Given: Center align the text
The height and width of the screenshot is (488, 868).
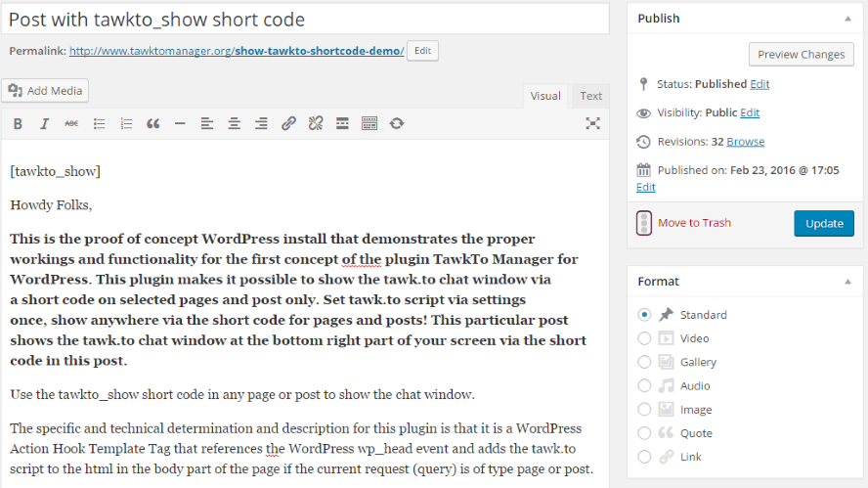Looking at the screenshot, I should click(234, 123).
